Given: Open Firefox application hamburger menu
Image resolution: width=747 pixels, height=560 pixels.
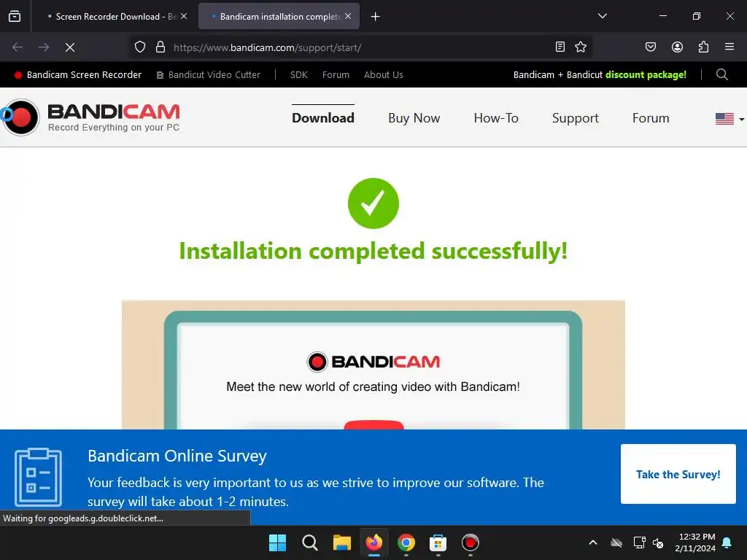Looking at the screenshot, I should pyautogui.click(x=729, y=47).
